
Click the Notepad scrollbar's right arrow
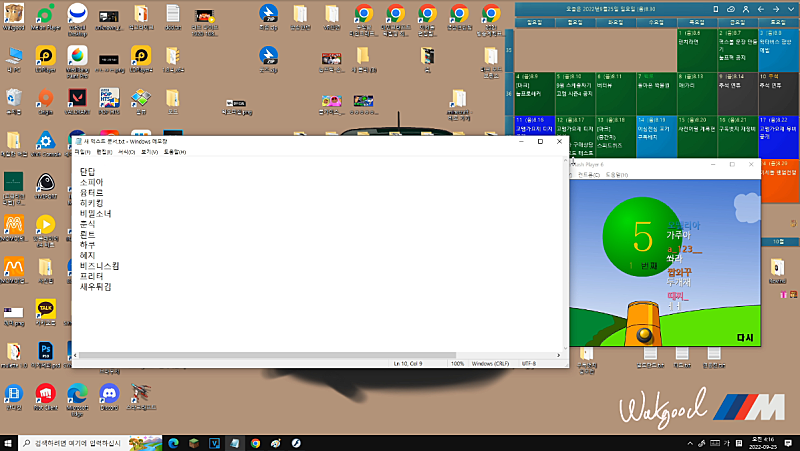pyautogui.click(x=559, y=355)
